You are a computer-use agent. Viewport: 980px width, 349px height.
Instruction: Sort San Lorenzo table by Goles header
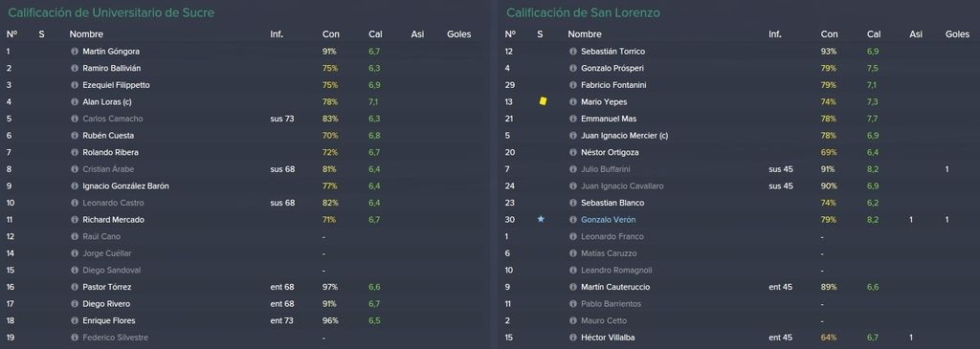pyautogui.click(x=957, y=34)
